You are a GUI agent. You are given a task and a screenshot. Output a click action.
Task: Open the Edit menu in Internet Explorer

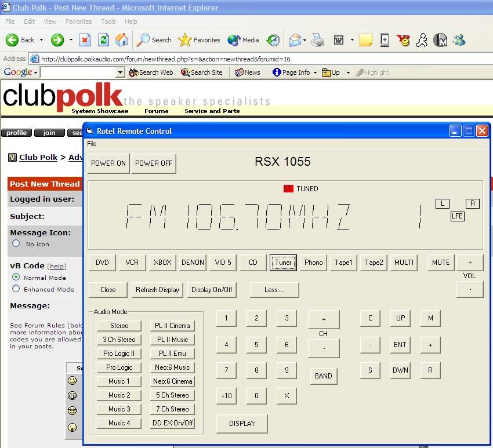coord(29,21)
